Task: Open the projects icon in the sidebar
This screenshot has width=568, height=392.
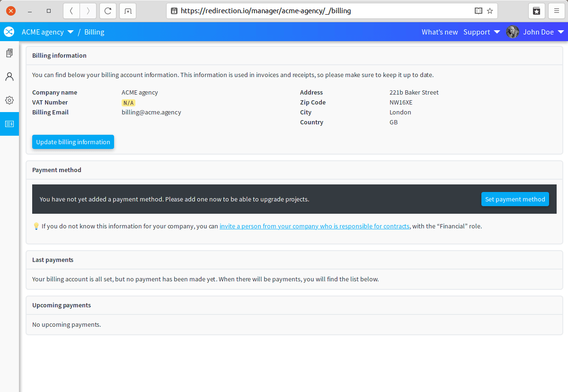Action: tap(9, 53)
